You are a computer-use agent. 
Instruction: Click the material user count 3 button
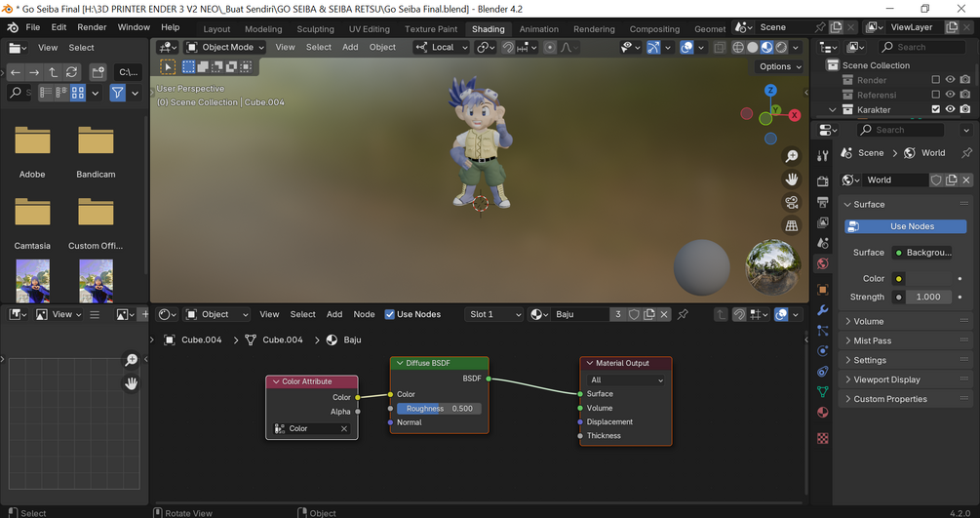pyautogui.click(x=618, y=314)
